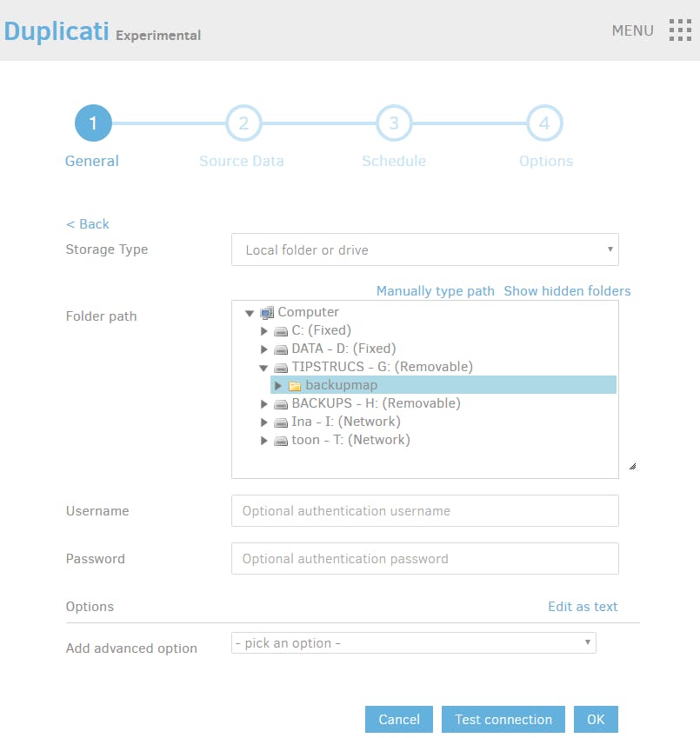Click the Edit as text link
Viewport: 700px width, 738px height.
click(583, 606)
